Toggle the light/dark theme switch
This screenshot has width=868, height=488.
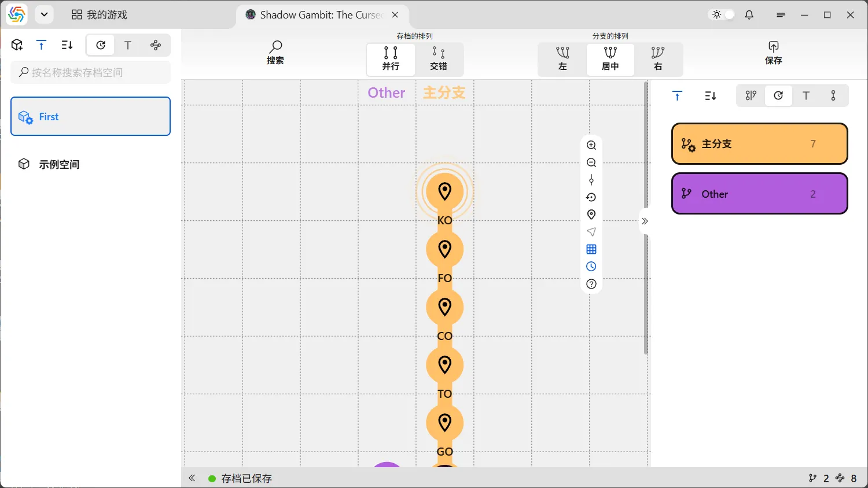point(723,15)
